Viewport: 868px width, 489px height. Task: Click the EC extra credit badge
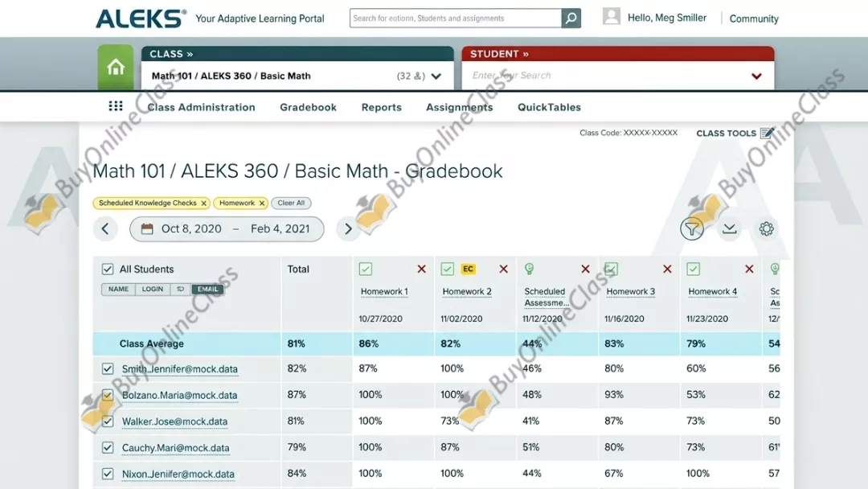click(469, 269)
